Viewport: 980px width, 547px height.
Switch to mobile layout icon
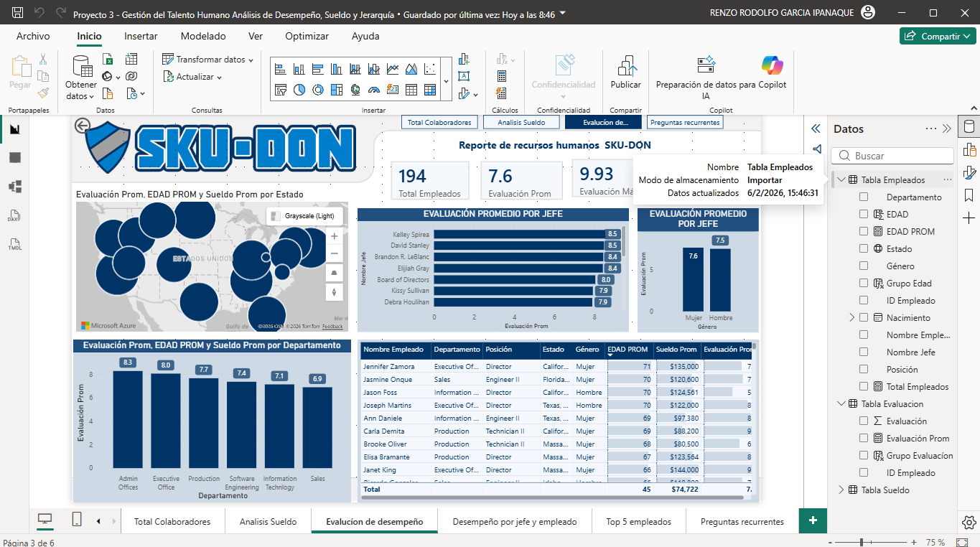pyautogui.click(x=77, y=520)
